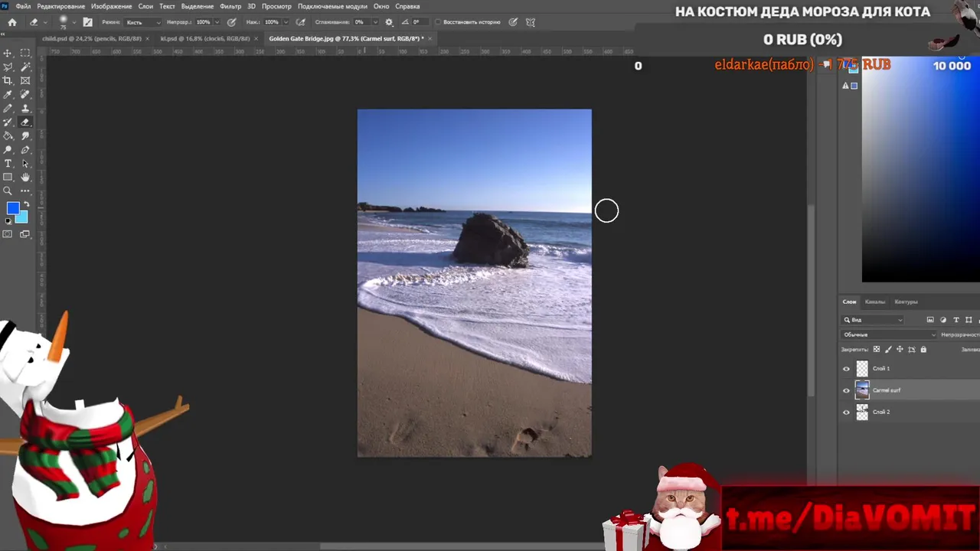Click the foreground color swatch
This screenshot has height=551, width=980.
pos(11,208)
